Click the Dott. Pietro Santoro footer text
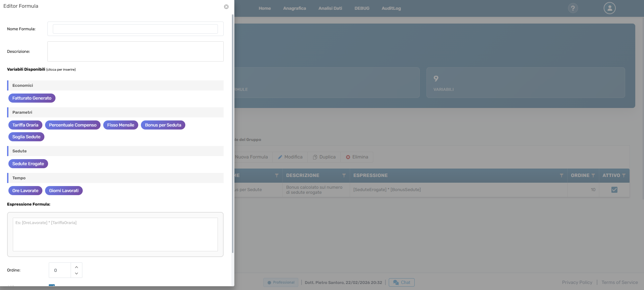The width and height of the screenshot is (644, 290). (343, 283)
